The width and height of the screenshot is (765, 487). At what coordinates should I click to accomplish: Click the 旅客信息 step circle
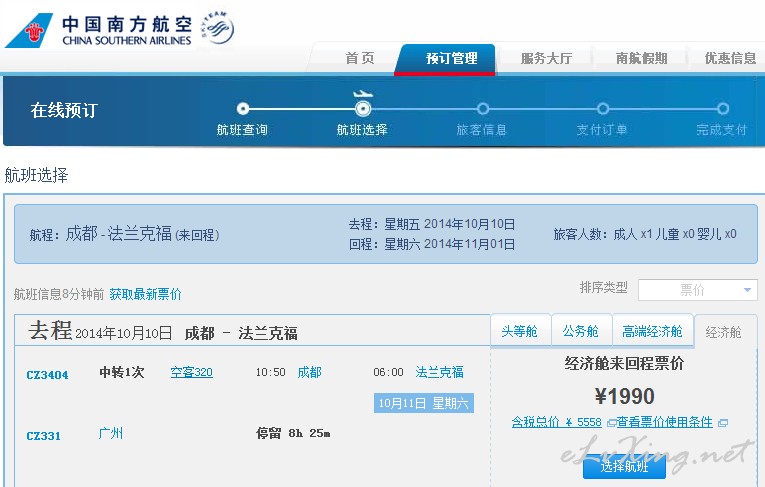(x=483, y=108)
